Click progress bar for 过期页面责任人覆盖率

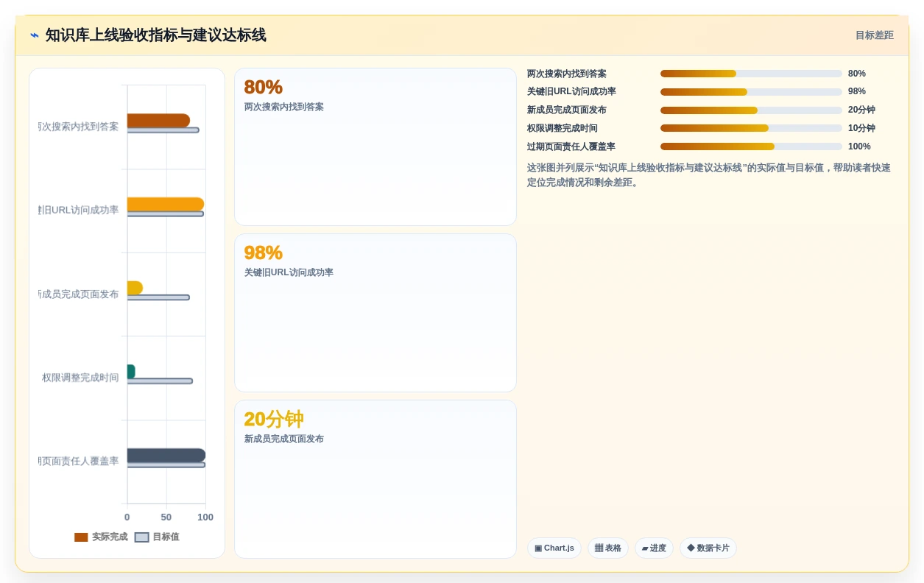tap(751, 146)
